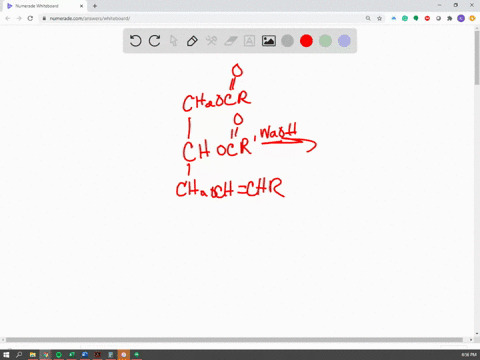Redo the whiteboard stroke
Image resolution: width=480 pixels, height=360 pixels.
click(x=154, y=41)
